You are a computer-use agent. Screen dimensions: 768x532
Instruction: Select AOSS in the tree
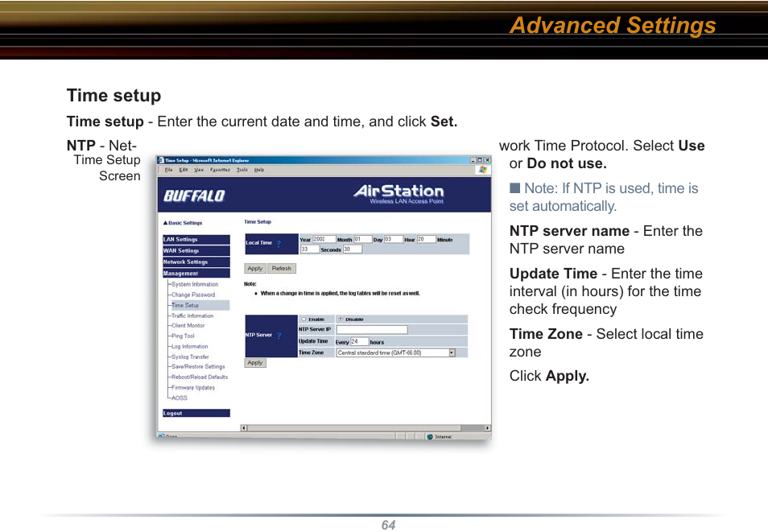point(180,398)
